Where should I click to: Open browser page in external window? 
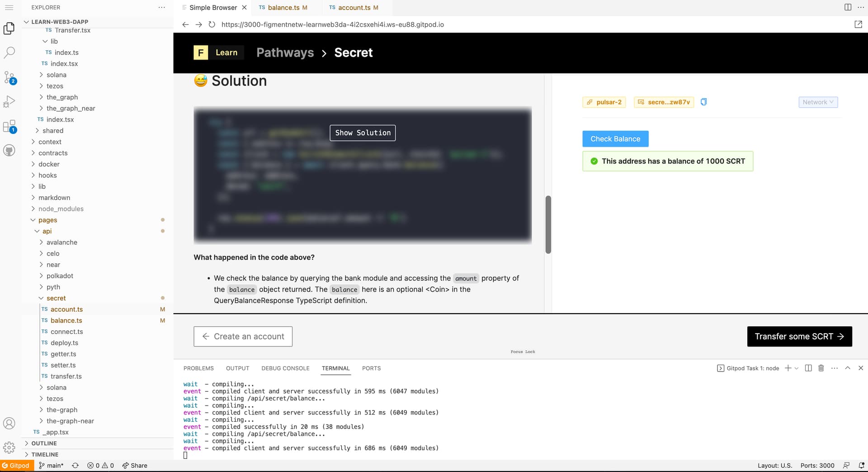point(858,24)
